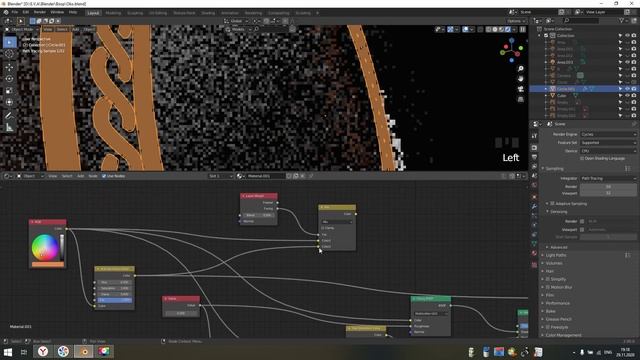
Task: Select the Rotate tool
Action: pos(9,78)
